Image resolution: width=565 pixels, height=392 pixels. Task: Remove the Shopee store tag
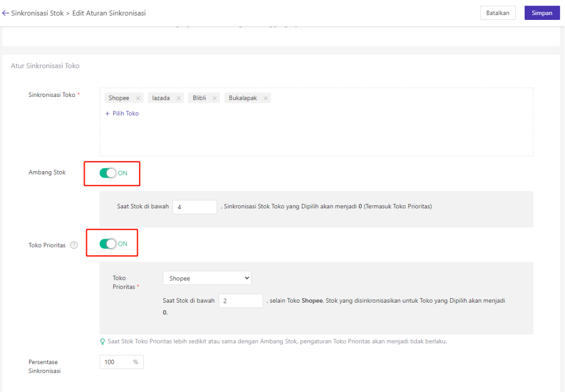(x=138, y=98)
